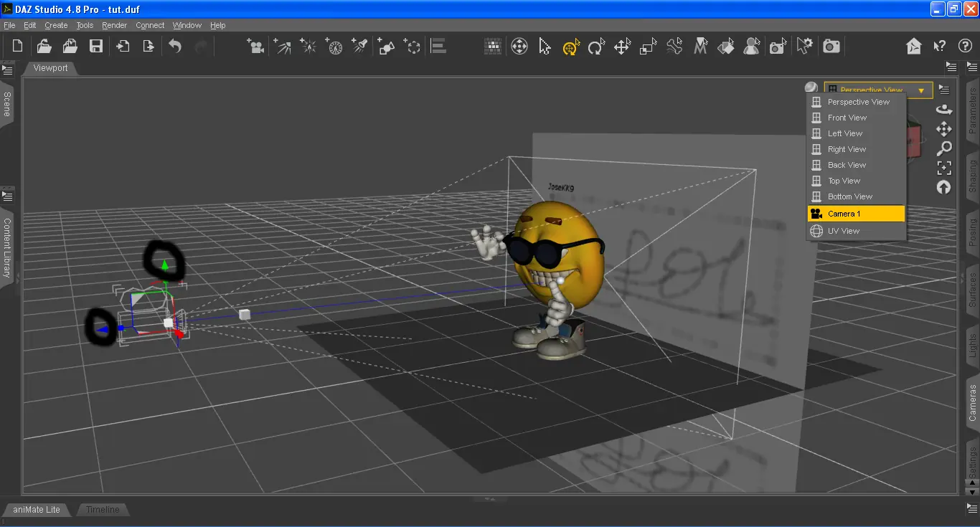980x527 pixels.
Task: Expand the Perspective View camera dropdown
Action: click(x=879, y=90)
